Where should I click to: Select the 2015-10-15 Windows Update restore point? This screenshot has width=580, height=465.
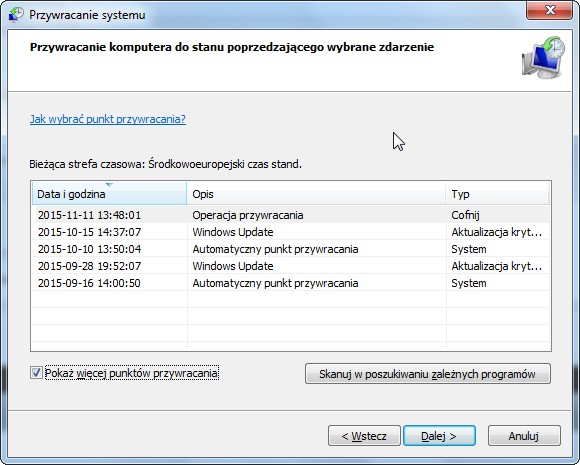point(291,232)
